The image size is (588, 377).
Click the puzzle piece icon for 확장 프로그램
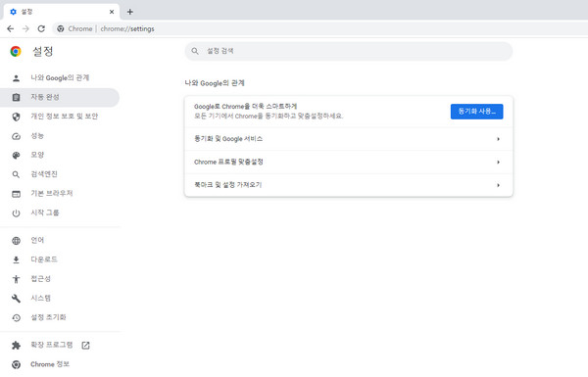pyautogui.click(x=16, y=345)
